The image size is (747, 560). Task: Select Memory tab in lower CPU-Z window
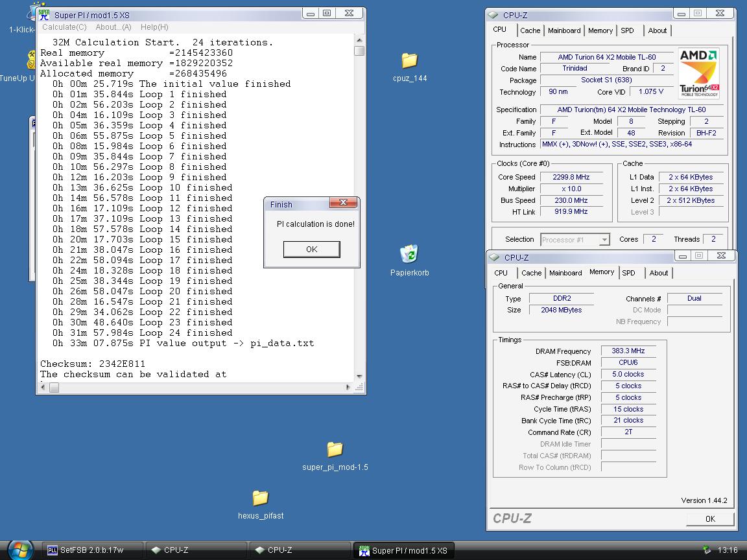coord(602,272)
